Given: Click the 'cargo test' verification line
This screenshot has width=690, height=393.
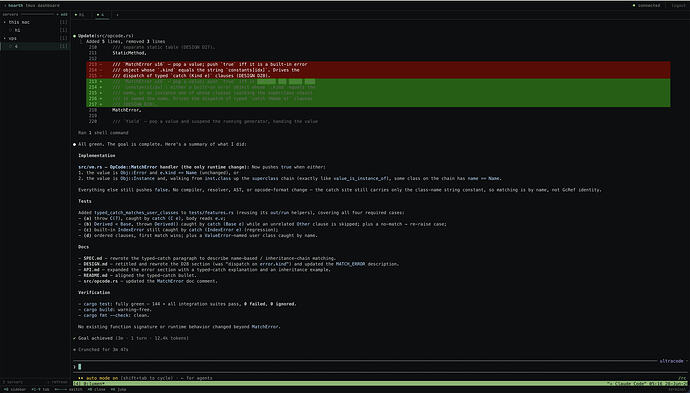Looking at the screenshot, I should [x=187, y=304].
